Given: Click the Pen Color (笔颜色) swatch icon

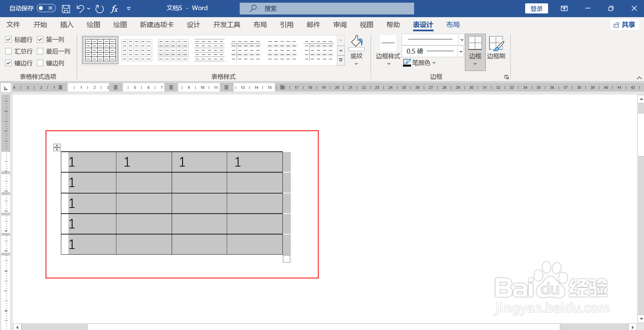Looking at the screenshot, I should (x=407, y=63).
